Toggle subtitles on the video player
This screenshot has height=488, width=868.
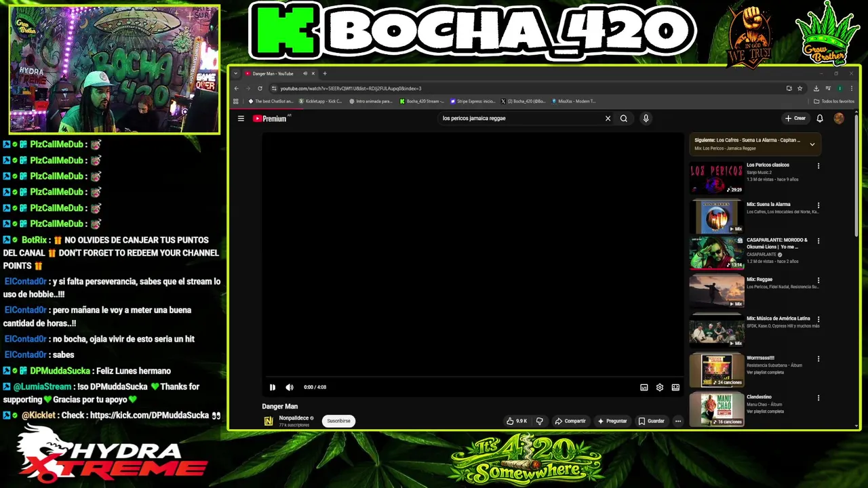[644, 387]
